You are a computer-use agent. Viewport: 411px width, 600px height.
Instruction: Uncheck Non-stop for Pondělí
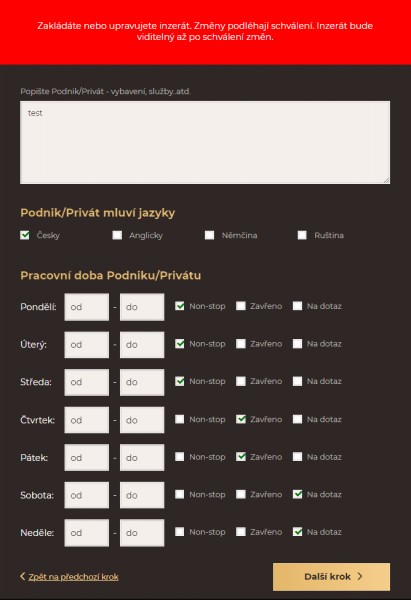click(179, 306)
